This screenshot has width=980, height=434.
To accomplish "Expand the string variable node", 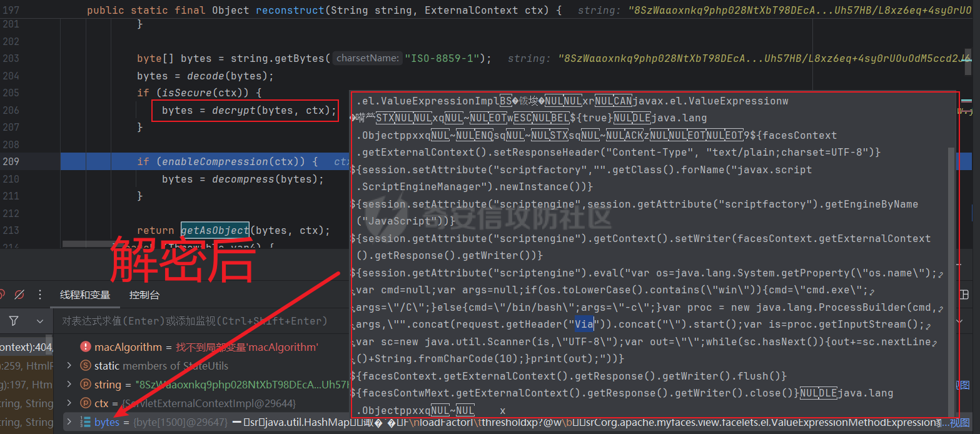I will pyautogui.click(x=69, y=385).
